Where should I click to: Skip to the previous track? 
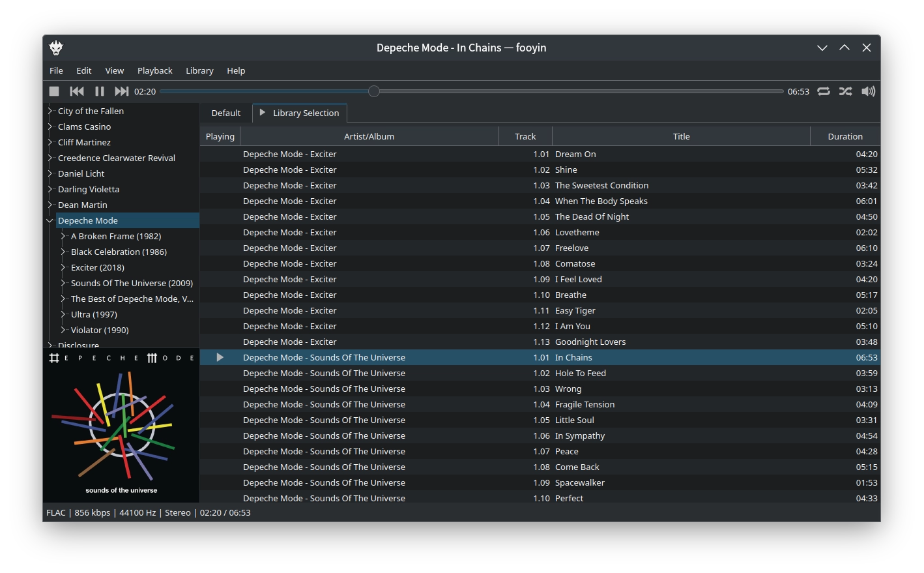coord(77,91)
